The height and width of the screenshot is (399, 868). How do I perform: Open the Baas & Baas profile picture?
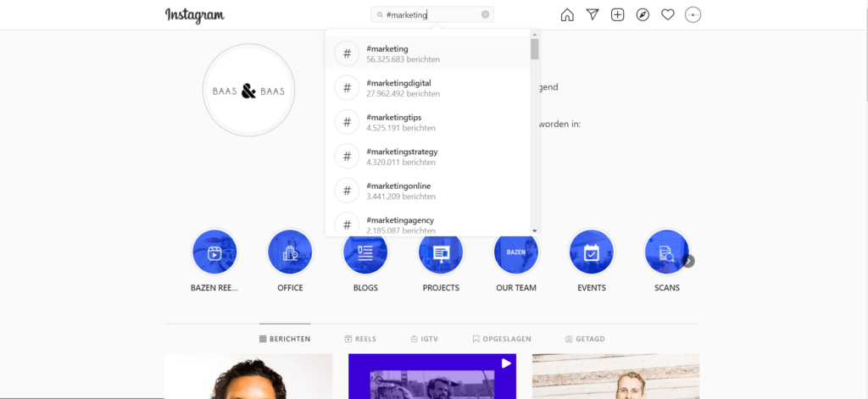coord(248,90)
